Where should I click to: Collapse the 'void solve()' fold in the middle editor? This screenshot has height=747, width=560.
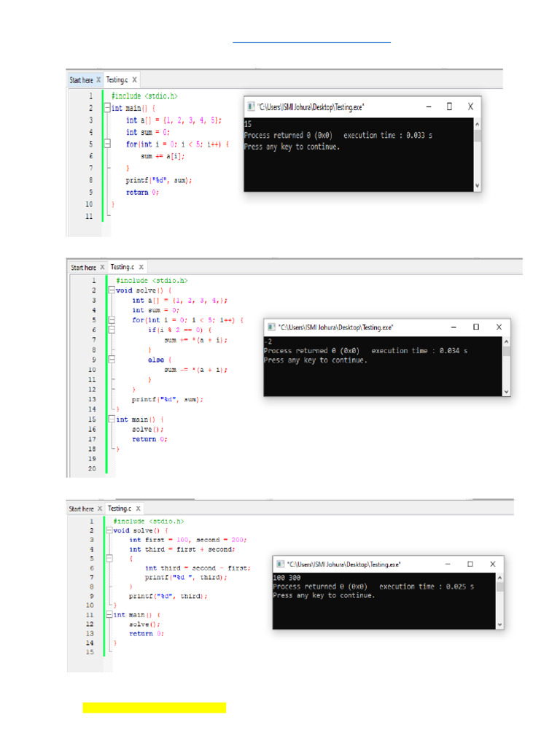112,290
